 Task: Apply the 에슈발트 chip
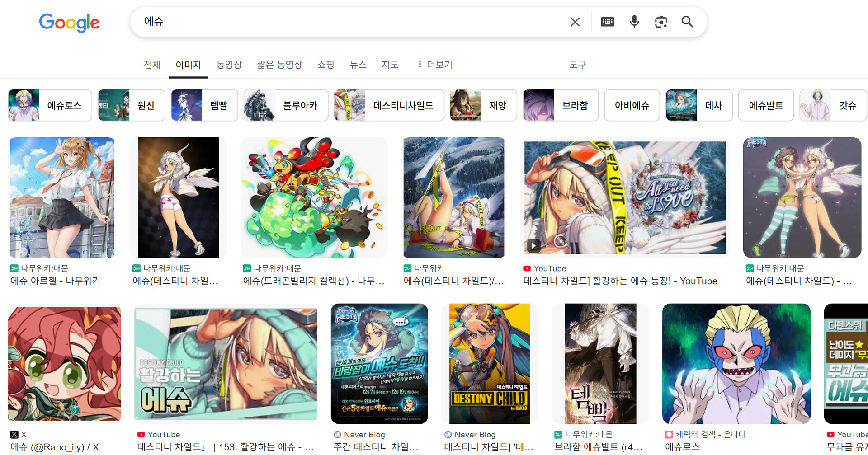coord(766,105)
